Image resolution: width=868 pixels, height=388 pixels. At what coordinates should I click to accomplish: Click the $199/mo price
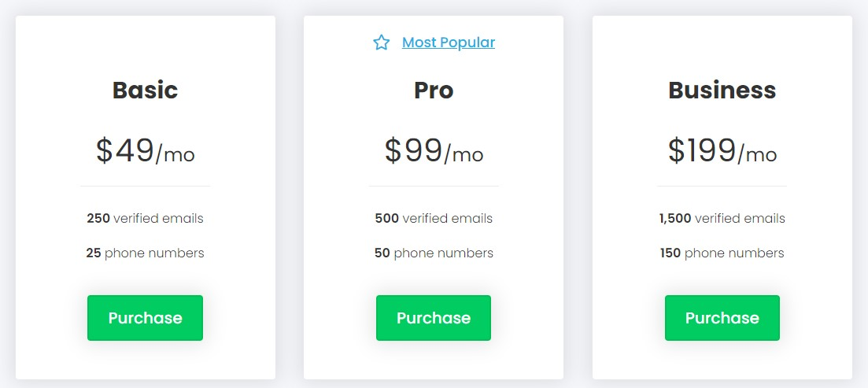coord(722,151)
